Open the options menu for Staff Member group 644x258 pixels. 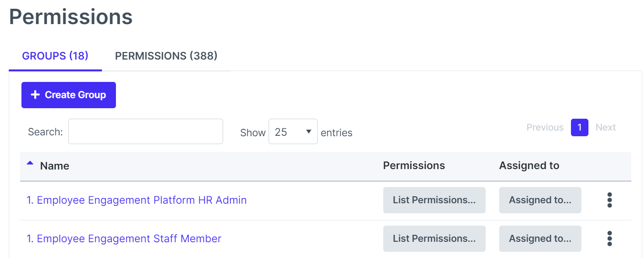609,239
